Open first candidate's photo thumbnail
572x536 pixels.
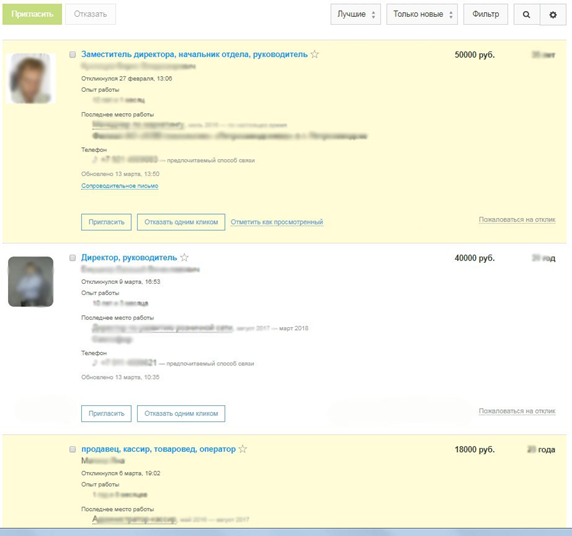[x=31, y=78]
